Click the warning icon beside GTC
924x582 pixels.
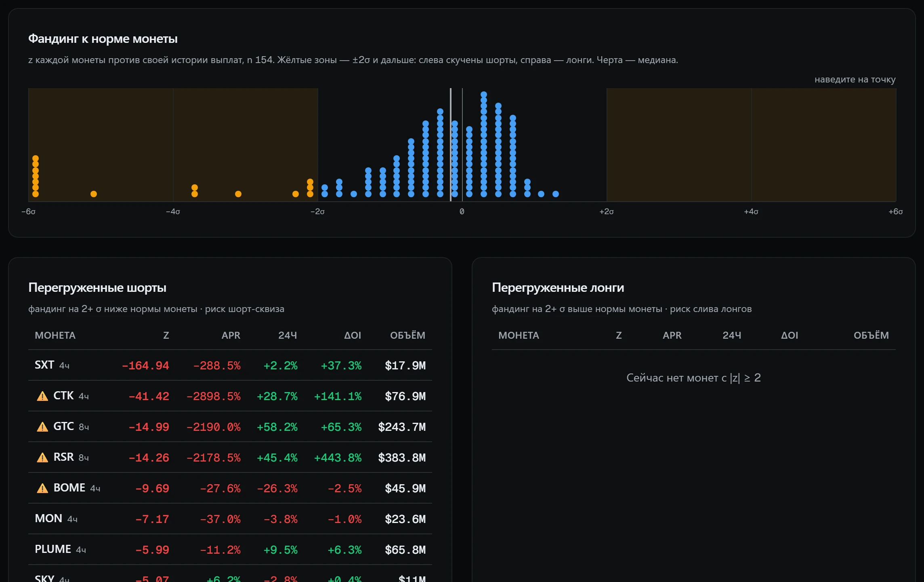pyautogui.click(x=42, y=427)
